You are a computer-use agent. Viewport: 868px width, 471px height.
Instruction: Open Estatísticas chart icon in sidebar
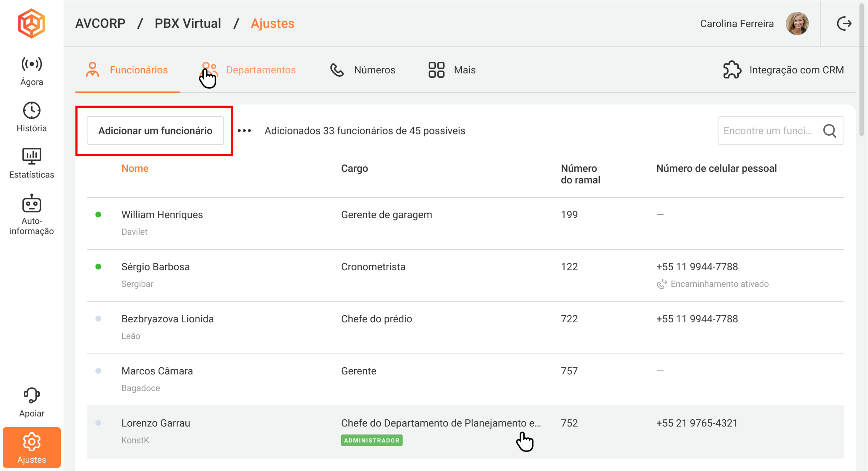pos(32,156)
